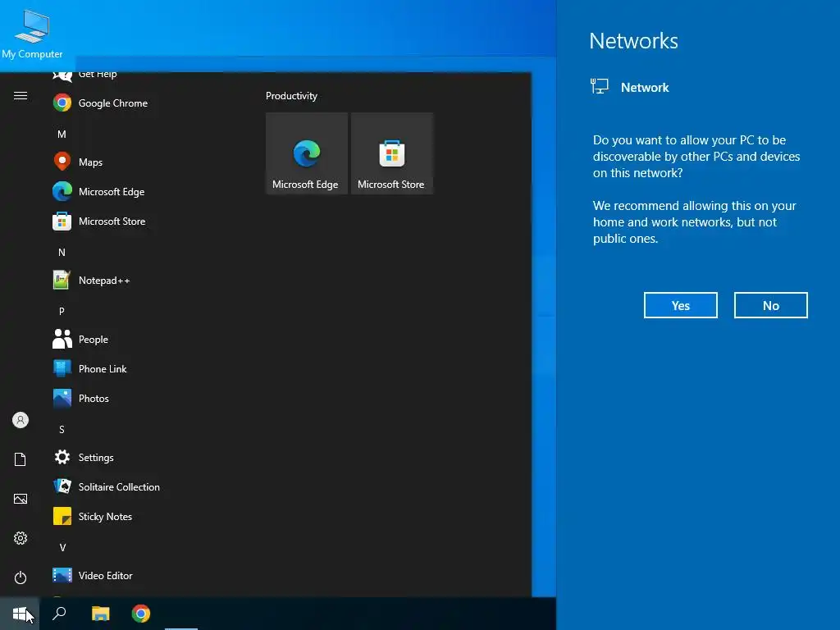Click No to decline network discovery
The image size is (840, 630).
pos(770,305)
